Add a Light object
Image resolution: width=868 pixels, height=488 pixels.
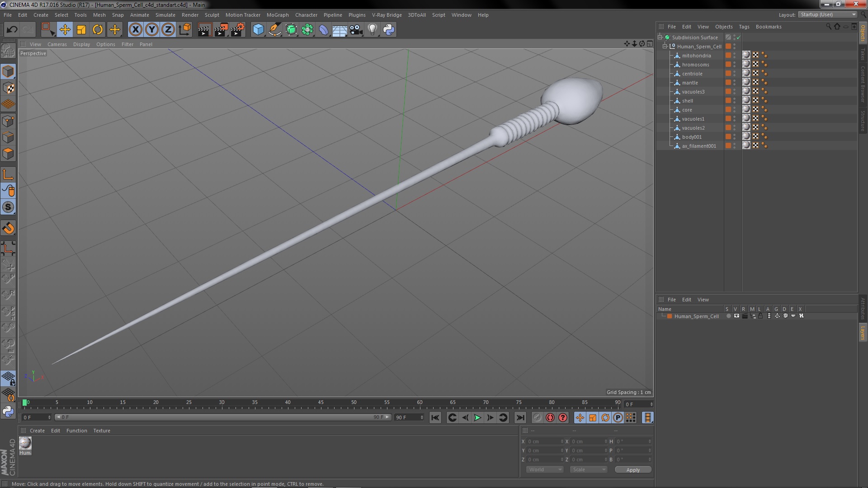[373, 30]
